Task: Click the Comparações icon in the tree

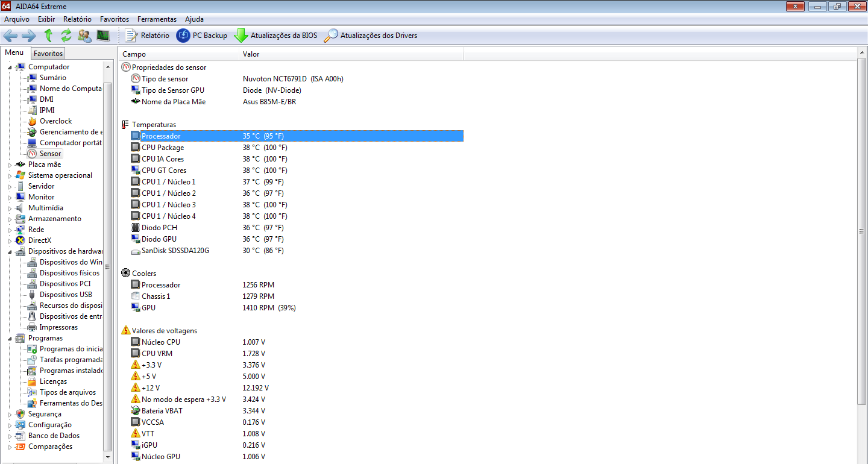Action: click(x=20, y=447)
